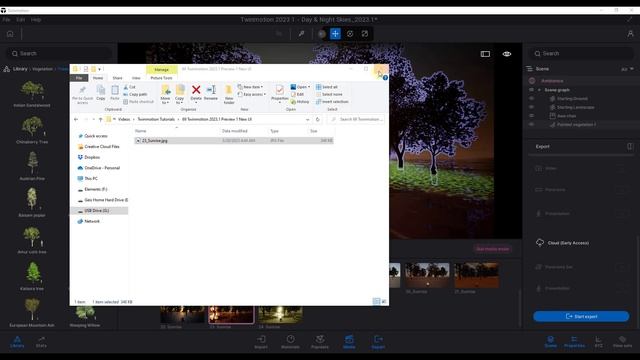Toggle visibility of Painted vegetation 1
Screen dimensions: 640x360
531,124
